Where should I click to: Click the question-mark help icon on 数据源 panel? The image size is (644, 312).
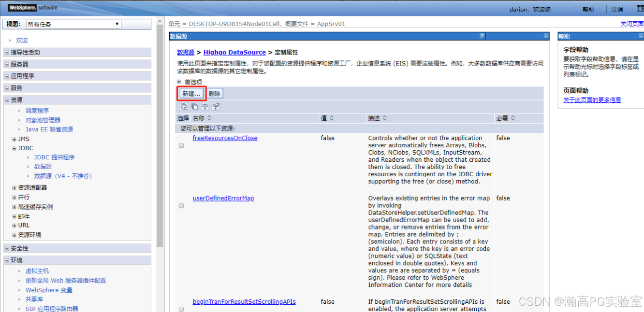coord(482,36)
